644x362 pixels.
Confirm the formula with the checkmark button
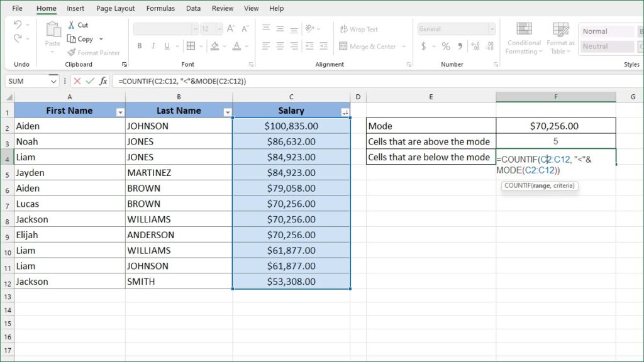tap(89, 80)
